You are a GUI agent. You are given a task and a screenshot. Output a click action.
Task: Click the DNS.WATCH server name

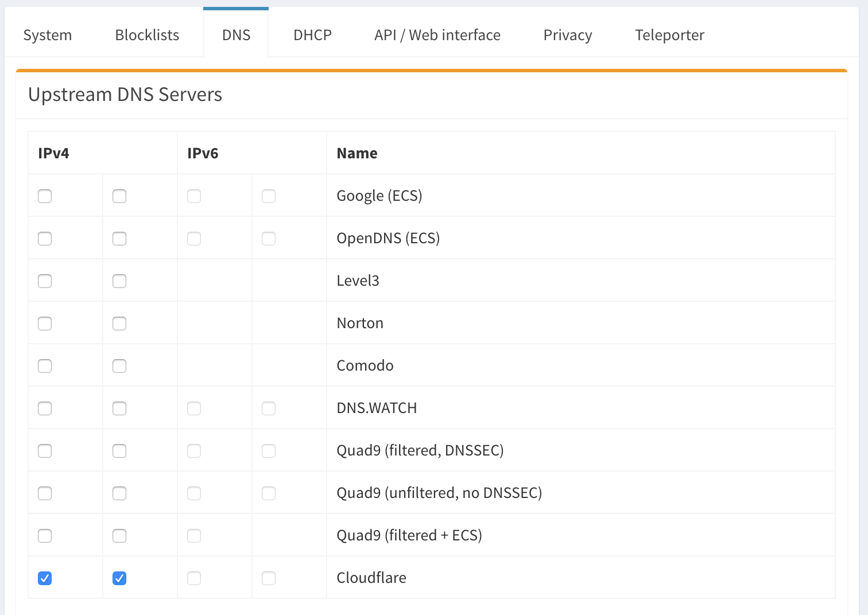coord(377,408)
